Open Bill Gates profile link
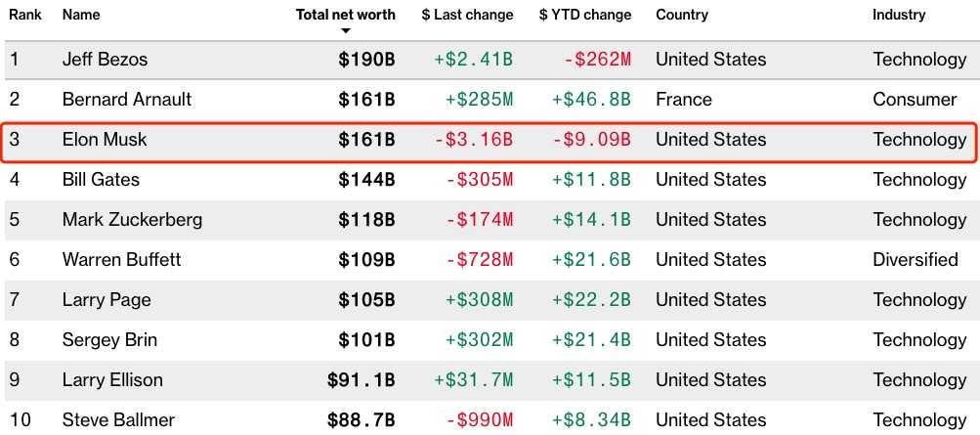The image size is (980, 435). (101, 179)
